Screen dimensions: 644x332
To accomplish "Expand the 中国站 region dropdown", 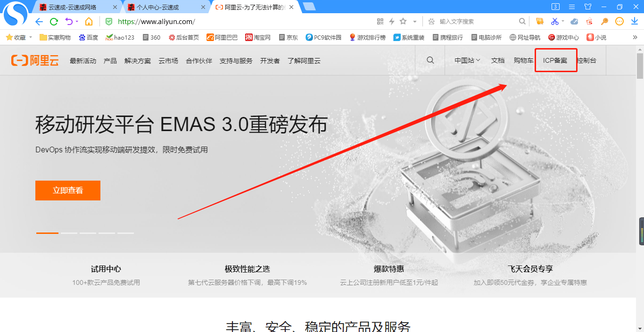I will pyautogui.click(x=467, y=60).
